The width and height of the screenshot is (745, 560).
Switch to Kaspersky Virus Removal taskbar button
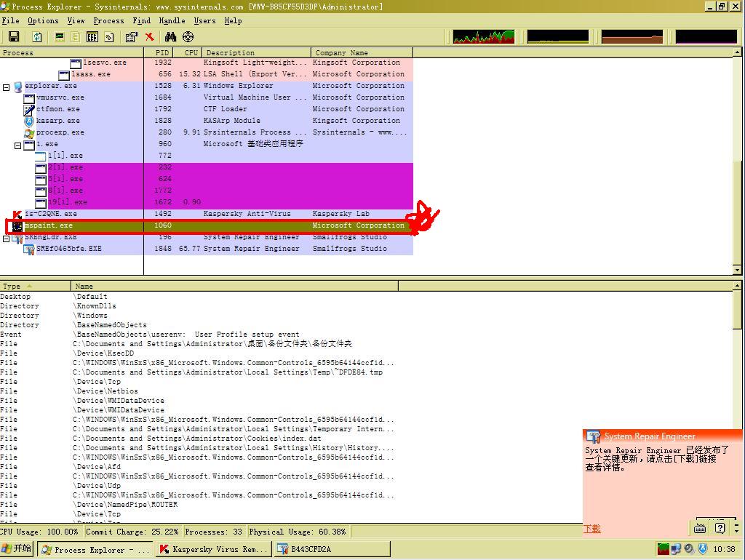click(x=213, y=549)
